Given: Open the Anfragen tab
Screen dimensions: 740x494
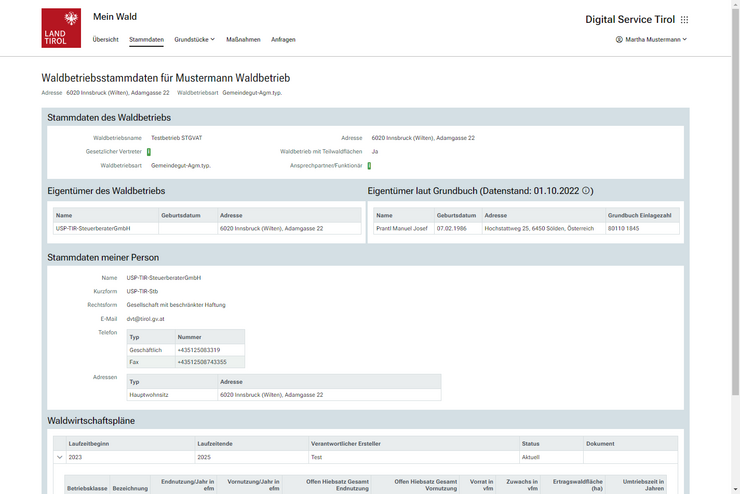Looking at the screenshot, I should [283, 40].
